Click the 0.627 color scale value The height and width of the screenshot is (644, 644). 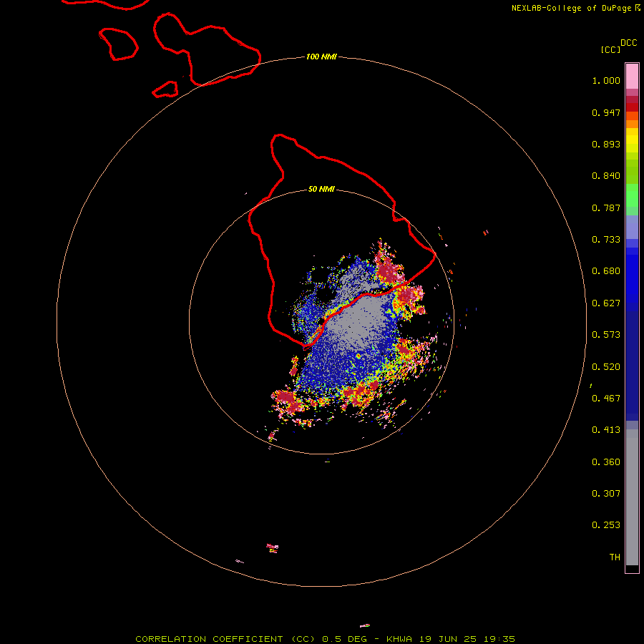[606, 303]
